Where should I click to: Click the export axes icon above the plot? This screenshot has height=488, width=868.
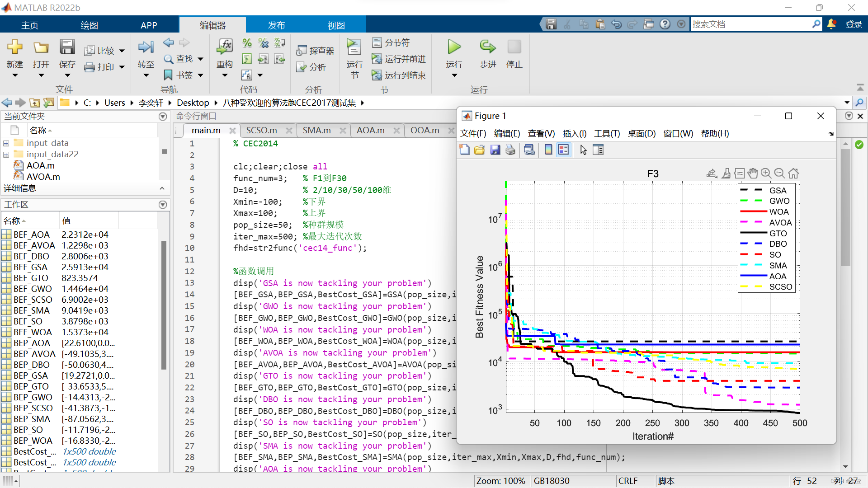(x=712, y=173)
